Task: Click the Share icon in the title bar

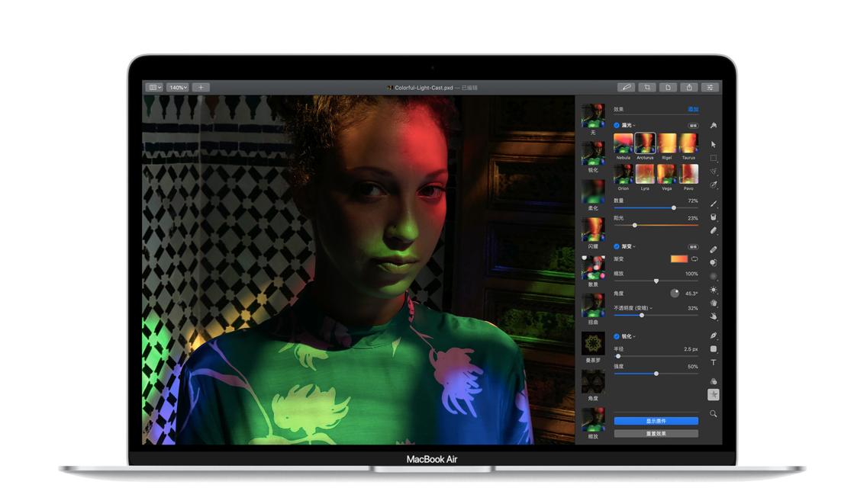Action: (689, 87)
